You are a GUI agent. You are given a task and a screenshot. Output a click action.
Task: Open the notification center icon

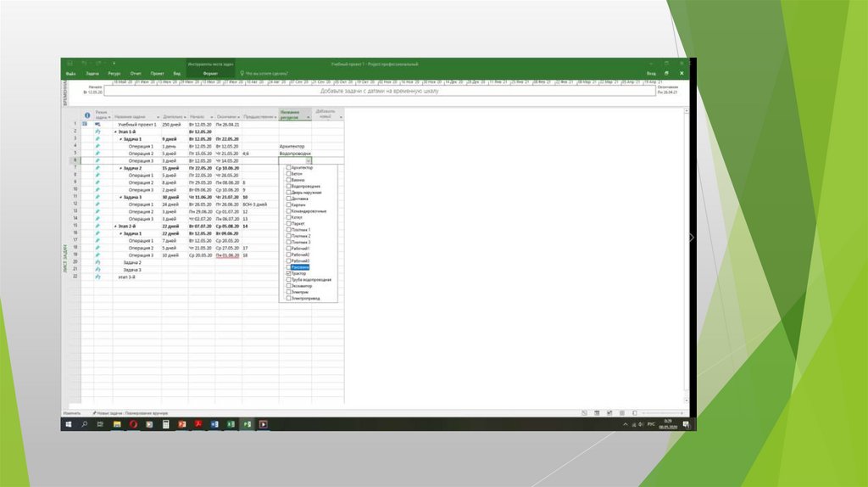687,424
